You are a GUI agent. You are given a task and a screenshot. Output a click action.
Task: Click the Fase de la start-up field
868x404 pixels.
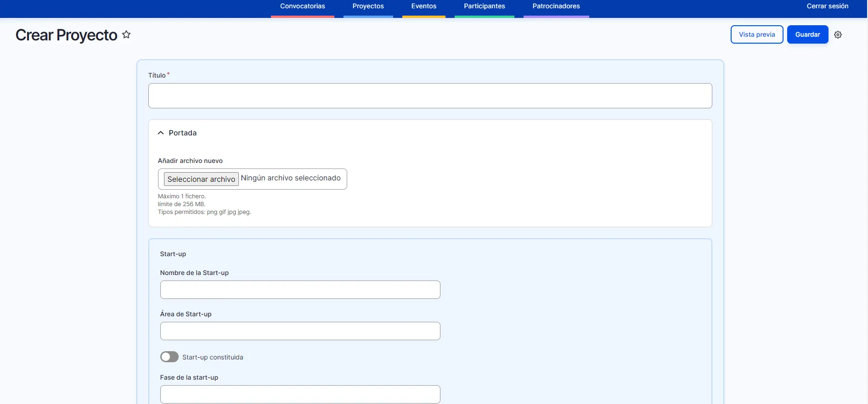300,394
